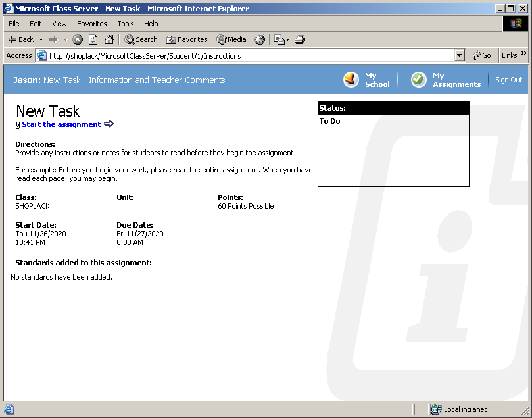Click the Local intranet zone indicator
Image resolution: width=532 pixels, height=418 pixels.
pyautogui.click(x=459, y=409)
